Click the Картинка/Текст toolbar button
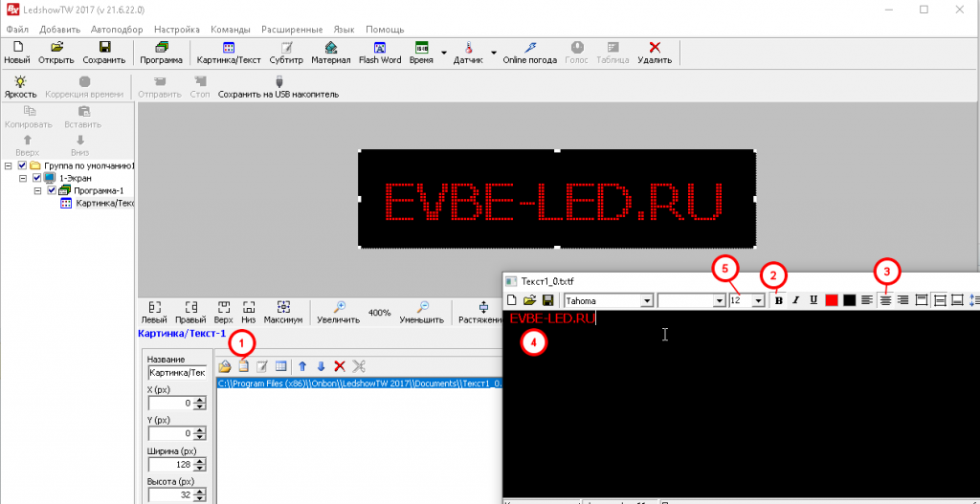 click(x=229, y=52)
